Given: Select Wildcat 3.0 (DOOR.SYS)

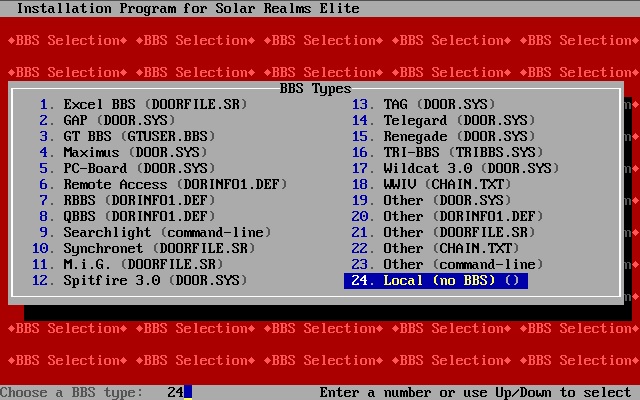Looking at the screenshot, I should coord(464,169).
